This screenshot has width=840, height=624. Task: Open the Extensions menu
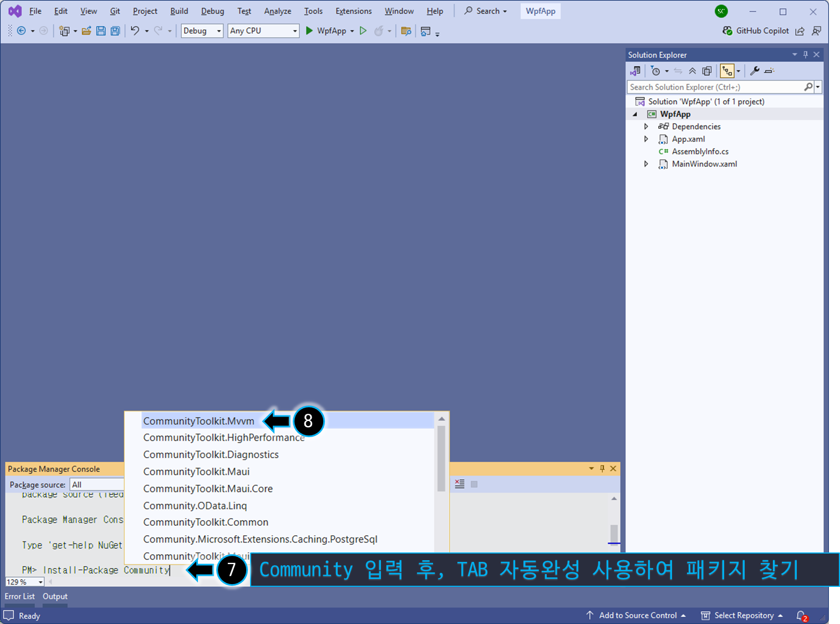tap(354, 11)
